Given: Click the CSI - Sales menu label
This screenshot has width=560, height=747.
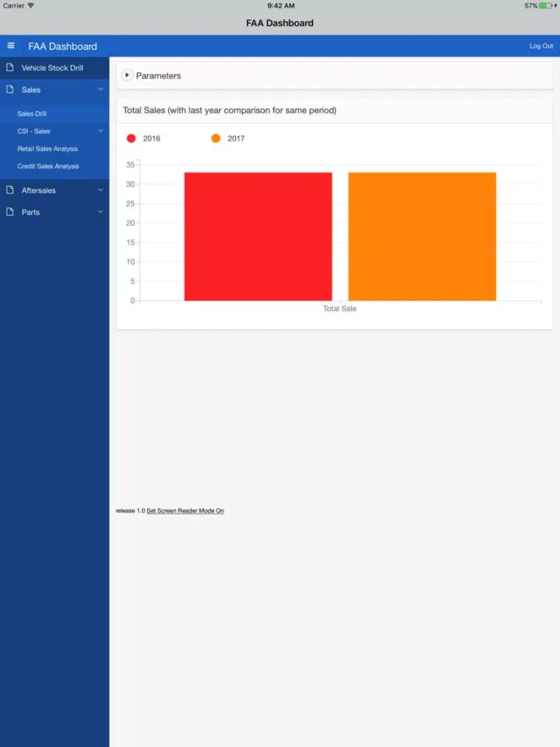Looking at the screenshot, I should click(x=34, y=131).
